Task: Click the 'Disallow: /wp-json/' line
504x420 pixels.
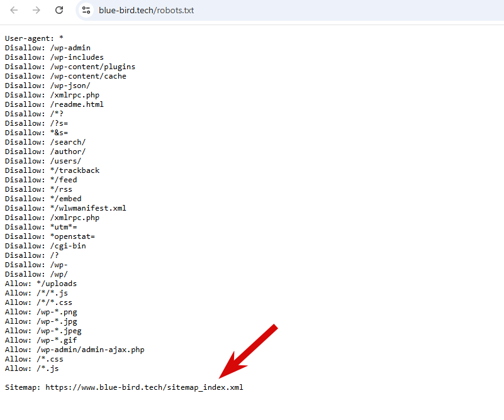Action: coord(48,86)
